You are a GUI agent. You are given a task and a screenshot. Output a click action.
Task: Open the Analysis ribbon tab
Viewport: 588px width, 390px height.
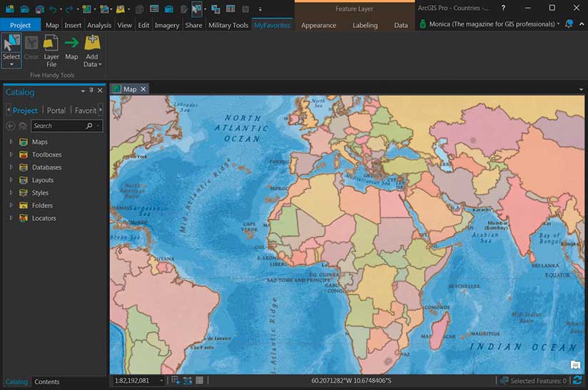pos(99,25)
